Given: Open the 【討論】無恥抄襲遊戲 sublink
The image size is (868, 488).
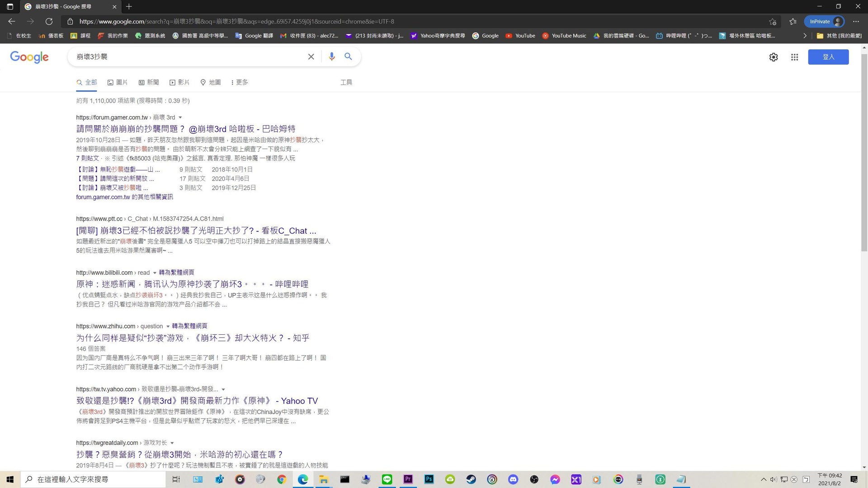Looking at the screenshot, I should pos(118,169).
